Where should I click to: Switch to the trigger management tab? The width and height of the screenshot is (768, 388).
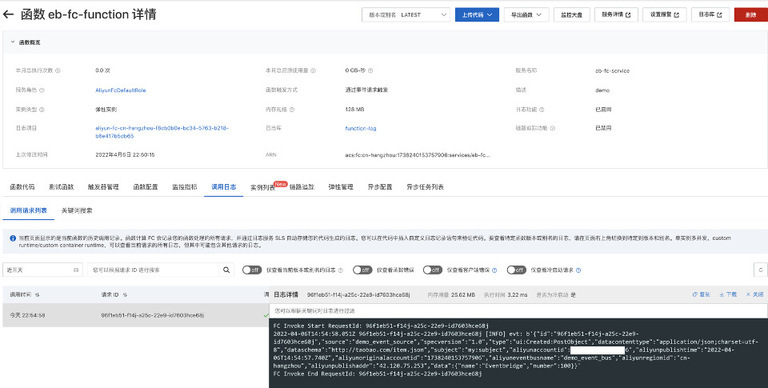[103, 187]
